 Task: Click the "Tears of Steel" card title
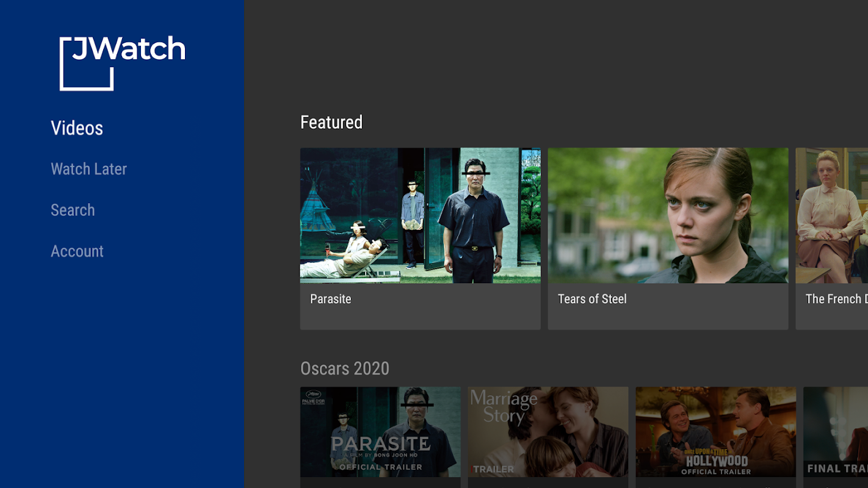pyautogui.click(x=592, y=299)
